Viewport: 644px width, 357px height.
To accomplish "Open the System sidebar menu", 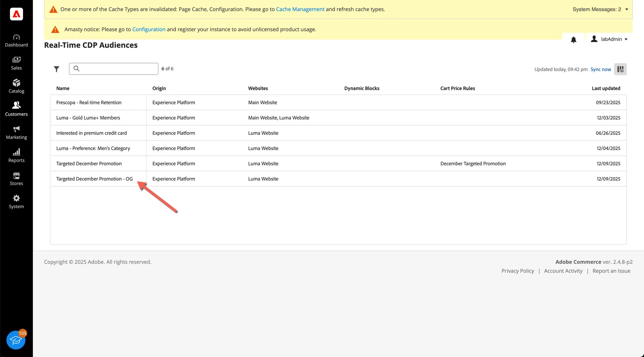I will [16, 202].
